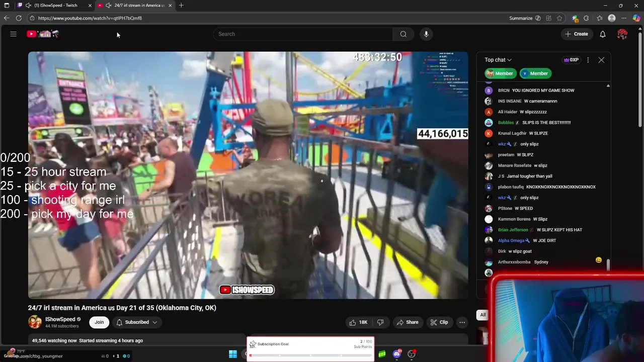The height and width of the screenshot is (362, 644).
Task: Open the Windows Start button
Action: coord(233,354)
